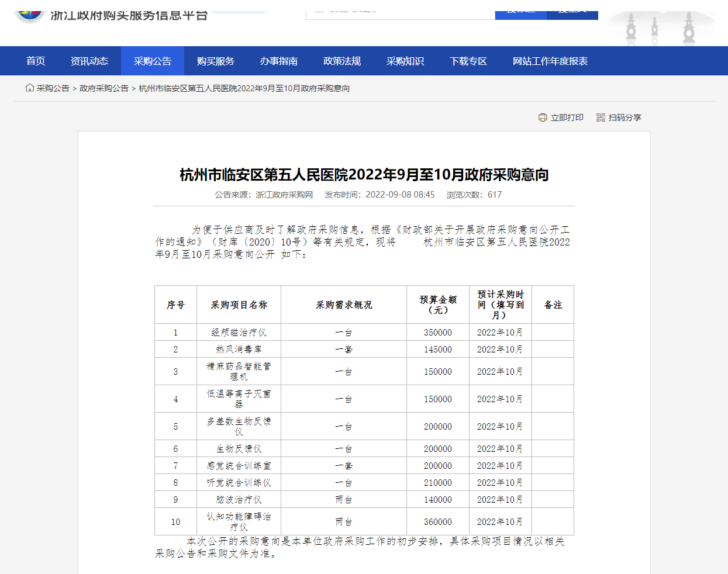Click the 政府采购公告 breadcrumb link
Screen dimensions: 728x574
coord(104,88)
